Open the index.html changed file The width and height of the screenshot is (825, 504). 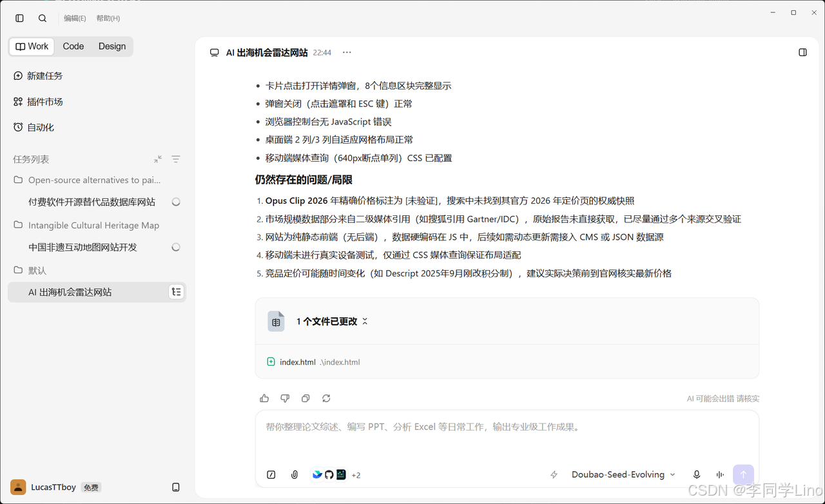[x=320, y=362]
